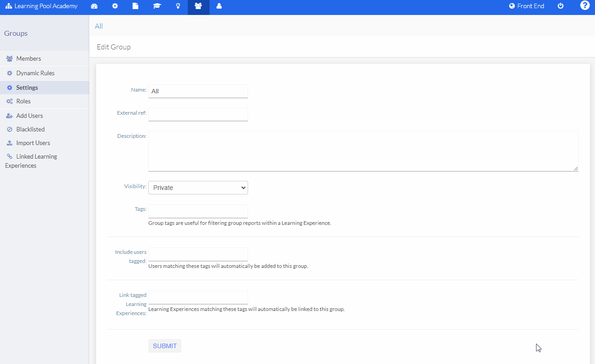Open the Help question mark icon
Viewport: 595px width, 364px height.
(585, 6)
